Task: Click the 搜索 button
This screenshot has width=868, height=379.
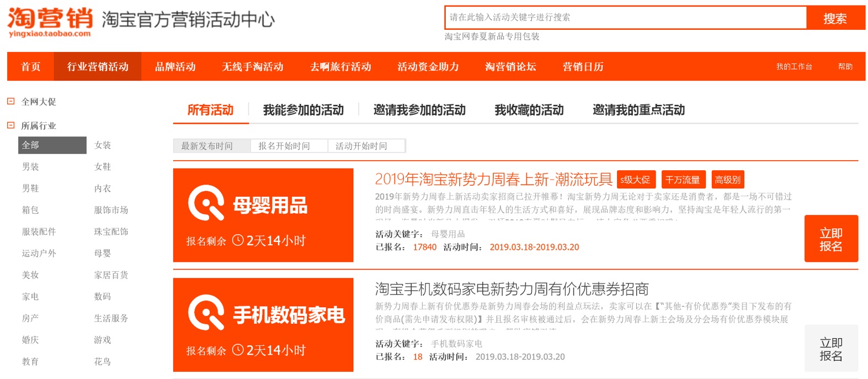Action: tap(835, 18)
